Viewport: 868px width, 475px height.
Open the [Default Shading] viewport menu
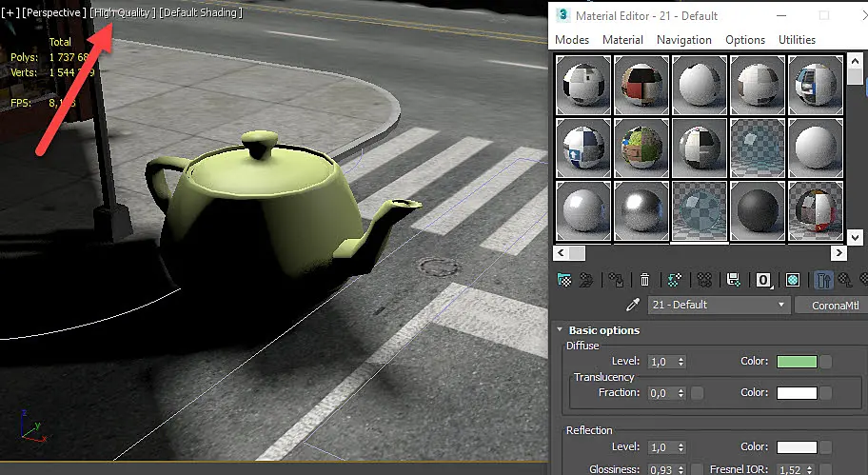click(x=201, y=12)
